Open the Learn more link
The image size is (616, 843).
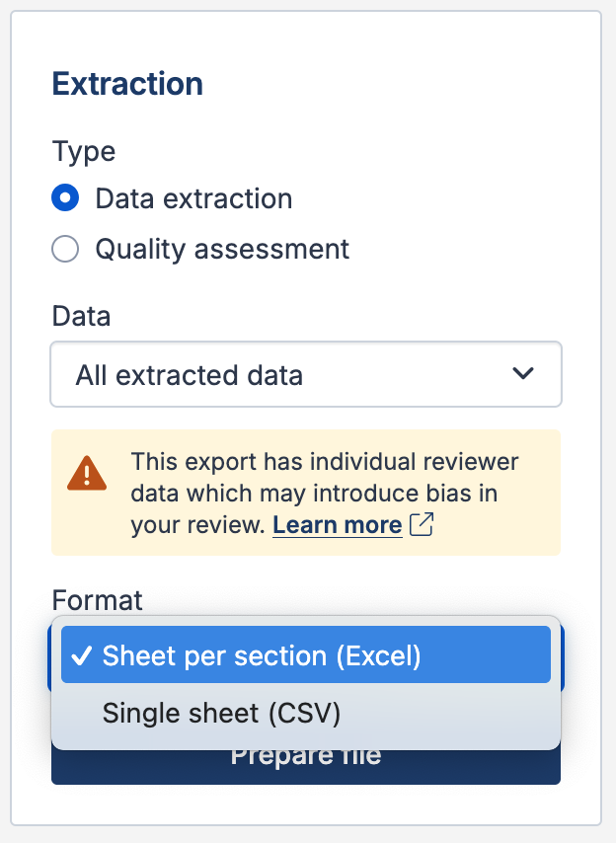(x=337, y=524)
